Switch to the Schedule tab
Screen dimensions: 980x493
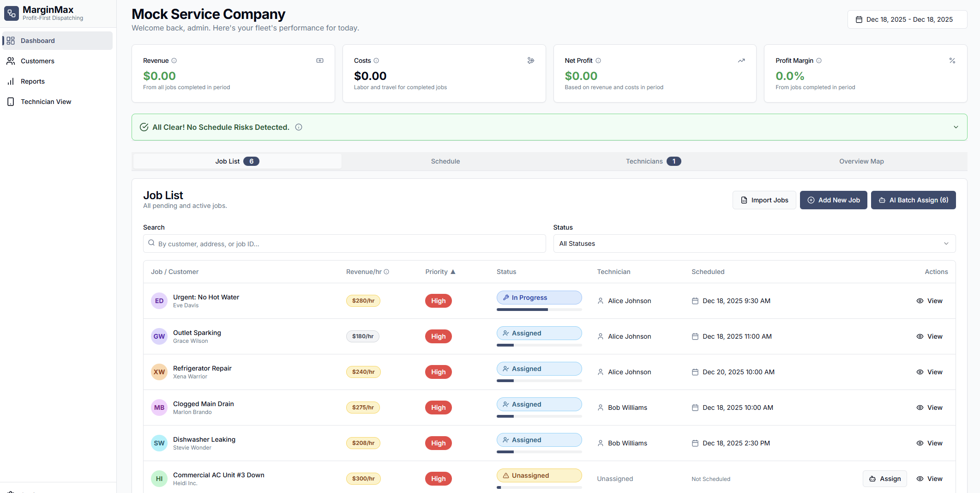pos(445,161)
